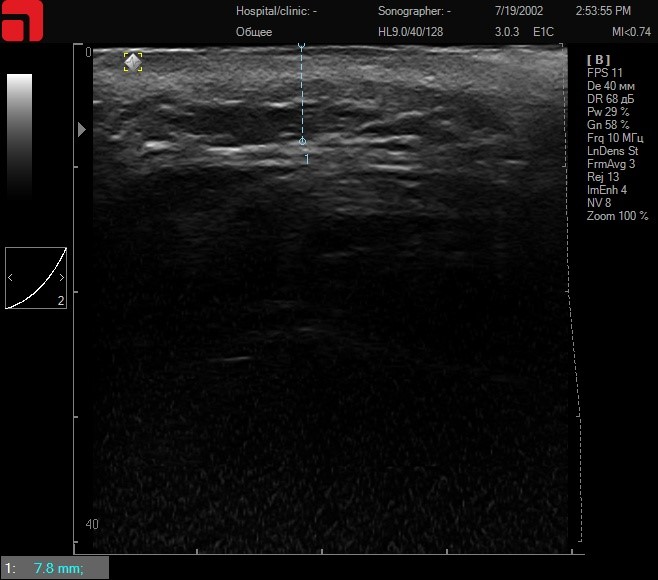
Task: Click the left arrow on gamma curve
Action: coord(11,277)
